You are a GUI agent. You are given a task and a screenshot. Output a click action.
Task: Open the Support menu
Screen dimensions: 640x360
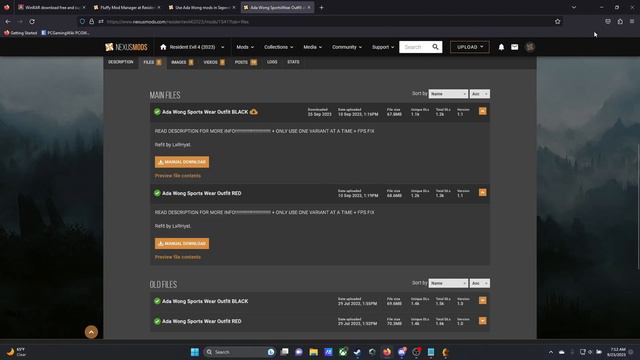(383, 47)
